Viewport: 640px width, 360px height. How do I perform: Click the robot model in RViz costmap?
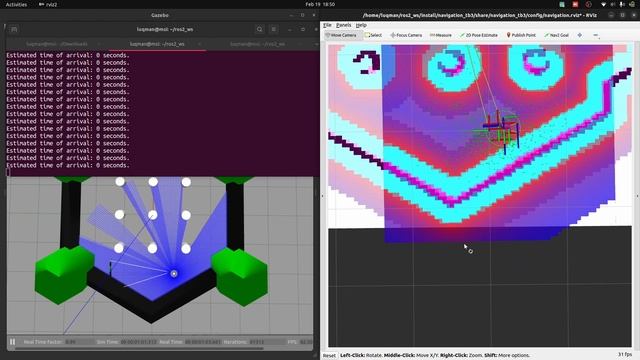(x=503, y=130)
